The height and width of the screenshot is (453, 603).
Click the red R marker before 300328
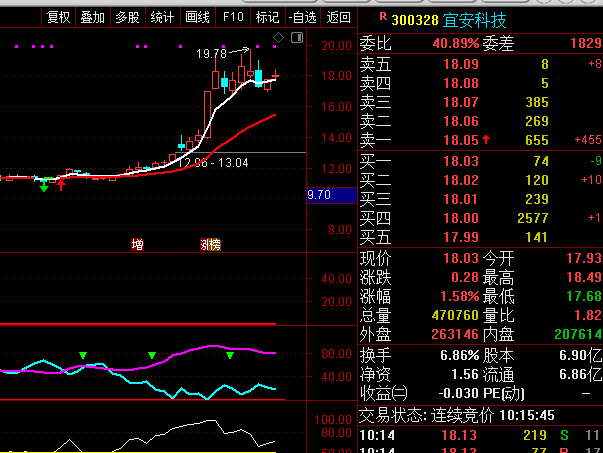click(383, 17)
